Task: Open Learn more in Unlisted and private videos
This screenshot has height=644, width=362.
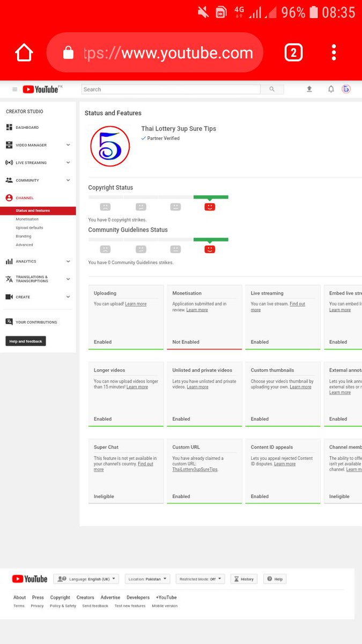Action: tap(197, 387)
